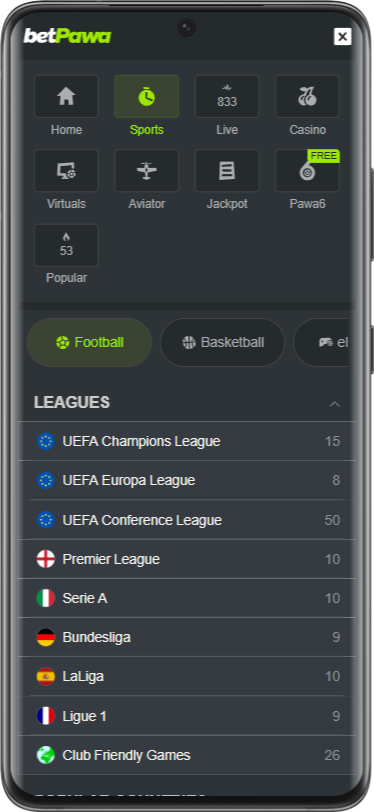The width and height of the screenshot is (374, 812).
Task: Go to betPawa logo home
Action: coord(67,36)
